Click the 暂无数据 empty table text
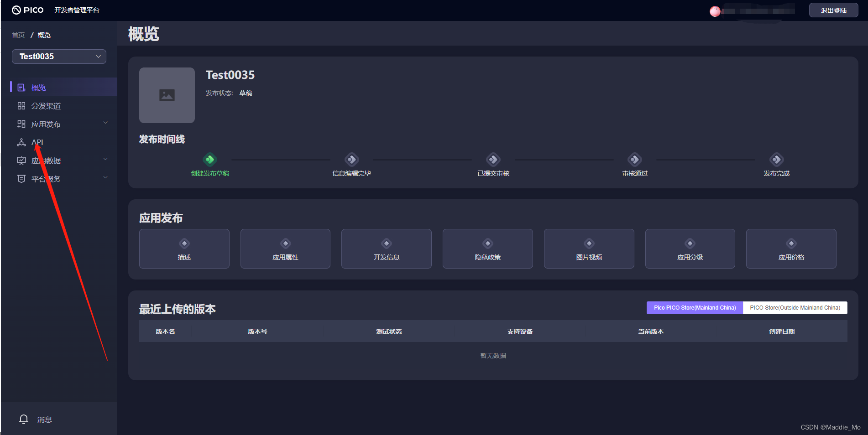 click(493, 356)
